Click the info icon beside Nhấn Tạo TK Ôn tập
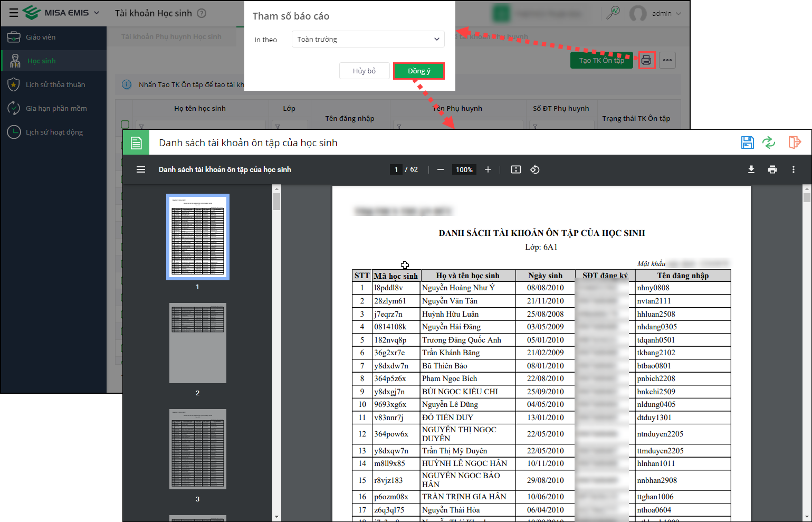This screenshot has height=522, width=812. tap(127, 84)
